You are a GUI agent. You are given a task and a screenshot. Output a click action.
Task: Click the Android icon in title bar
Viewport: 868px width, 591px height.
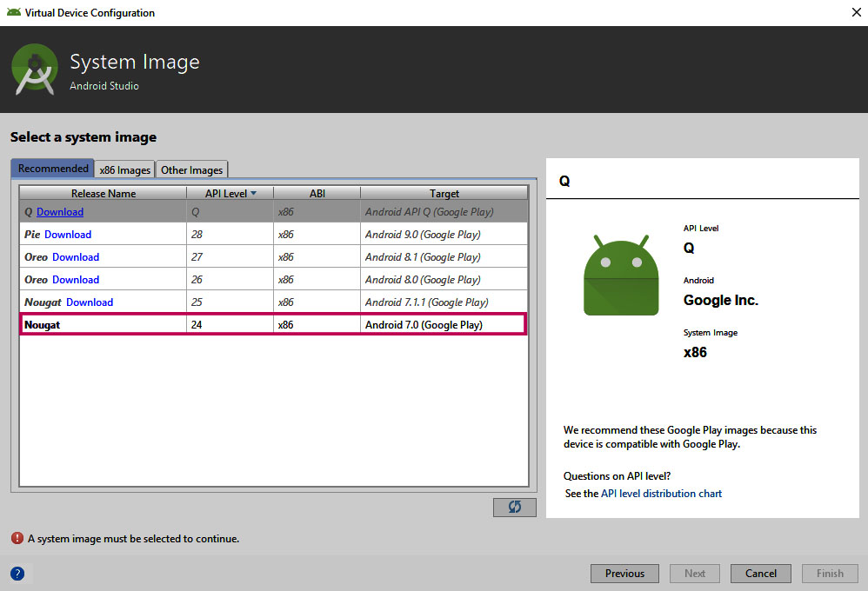point(13,13)
